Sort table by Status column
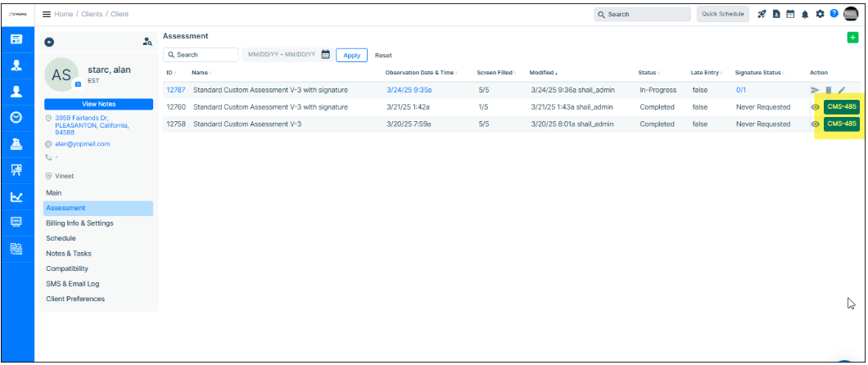This screenshot has height=365, width=868. 648,73
